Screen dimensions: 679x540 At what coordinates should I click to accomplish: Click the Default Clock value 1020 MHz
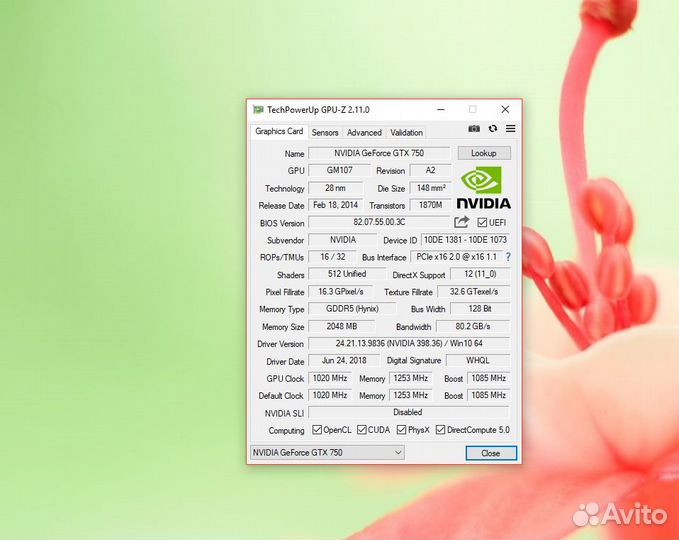pyautogui.click(x=330, y=395)
